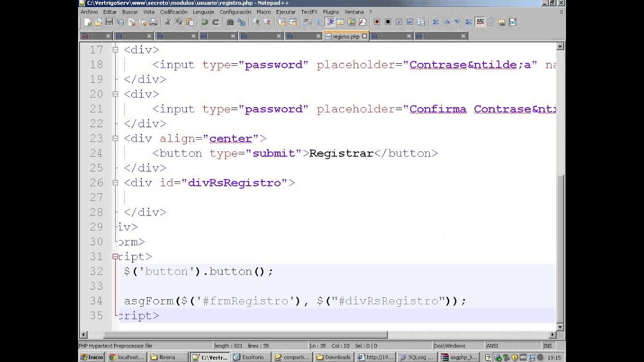Click the Open file folder icon
The height and width of the screenshot is (362, 644).
click(x=98, y=22)
